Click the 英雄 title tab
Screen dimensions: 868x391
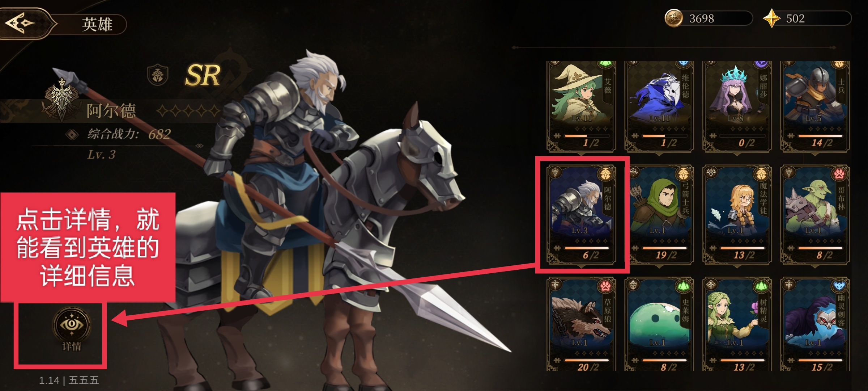[97, 24]
